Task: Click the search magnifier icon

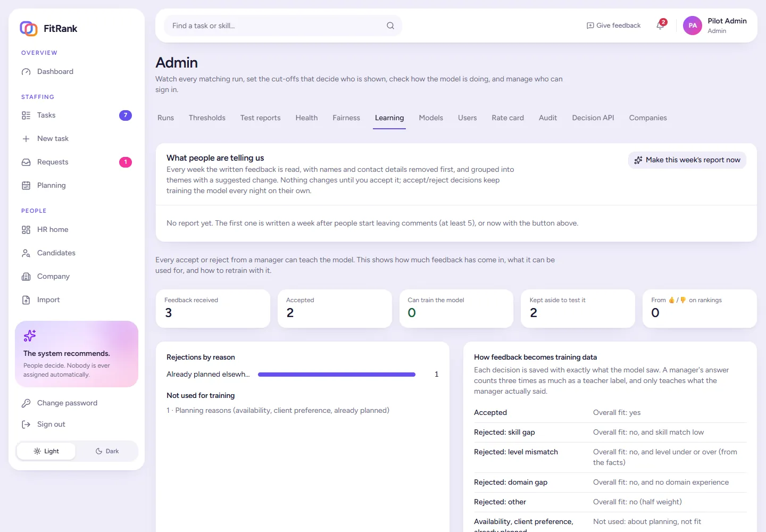Action: 390,26
